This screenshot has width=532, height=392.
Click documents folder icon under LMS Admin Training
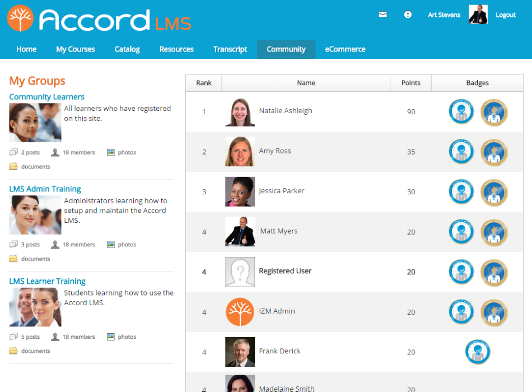click(x=13, y=259)
